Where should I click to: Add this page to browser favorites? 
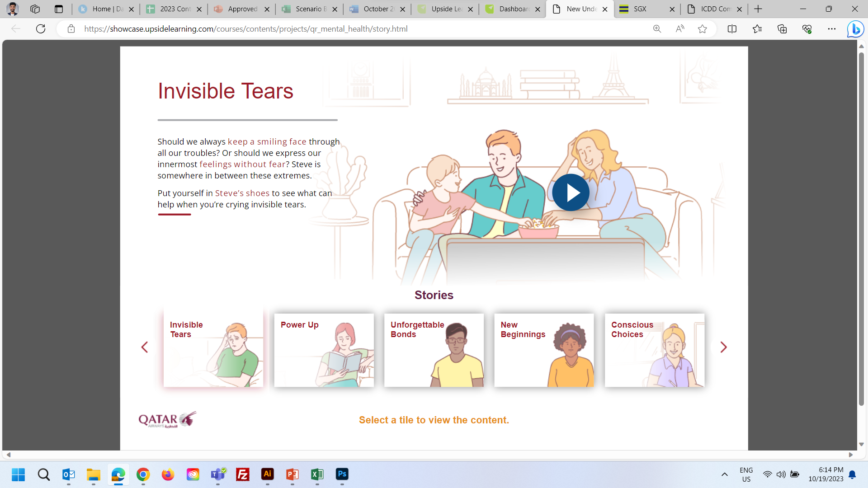point(702,28)
